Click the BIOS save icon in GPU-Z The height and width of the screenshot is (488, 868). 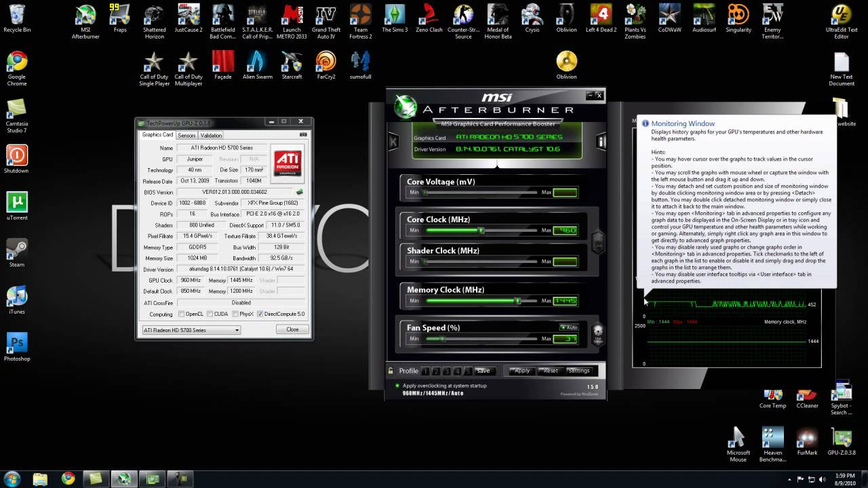(x=299, y=192)
